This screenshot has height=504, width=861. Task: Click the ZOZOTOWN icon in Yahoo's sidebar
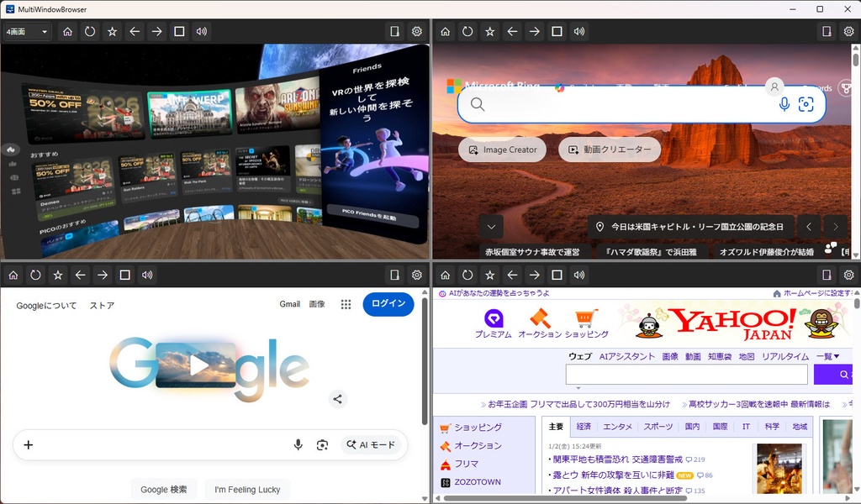point(445,481)
